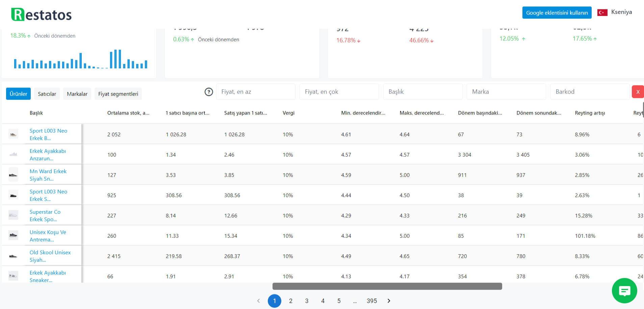Open the Fiyat segmentleri tab

tap(118, 94)
